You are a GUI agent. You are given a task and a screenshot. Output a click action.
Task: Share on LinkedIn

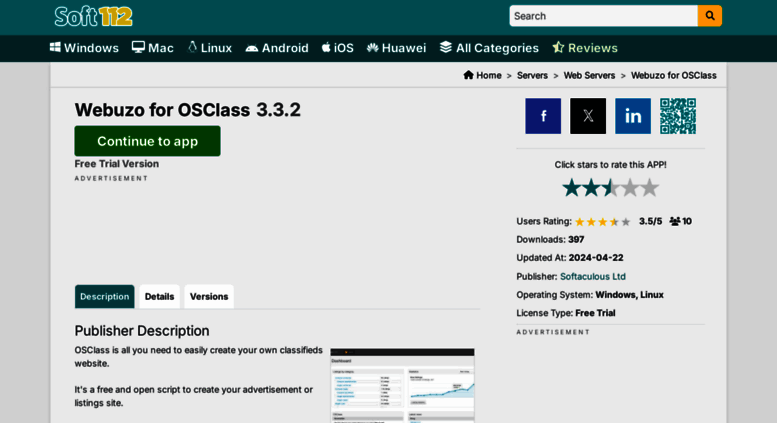(633, 116)
